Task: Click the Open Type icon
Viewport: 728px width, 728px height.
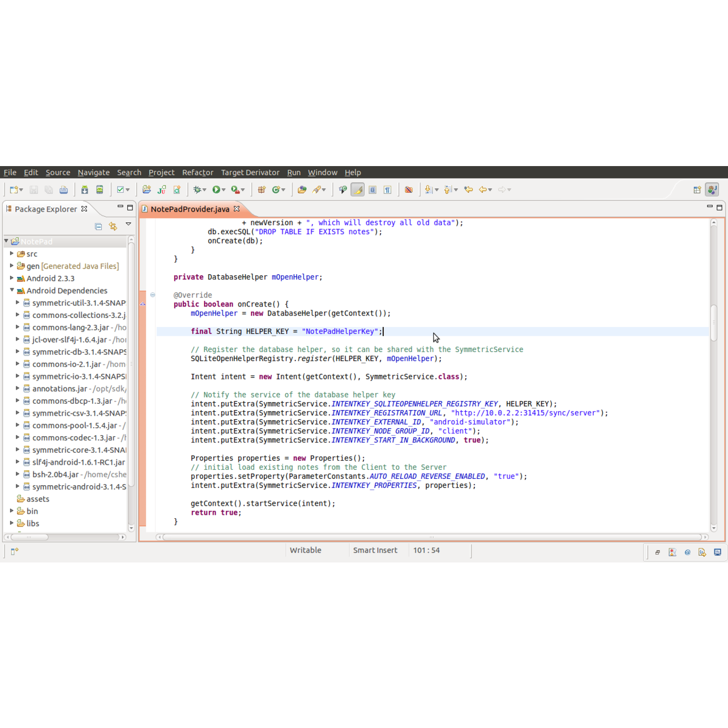Action: click(302, 190)
